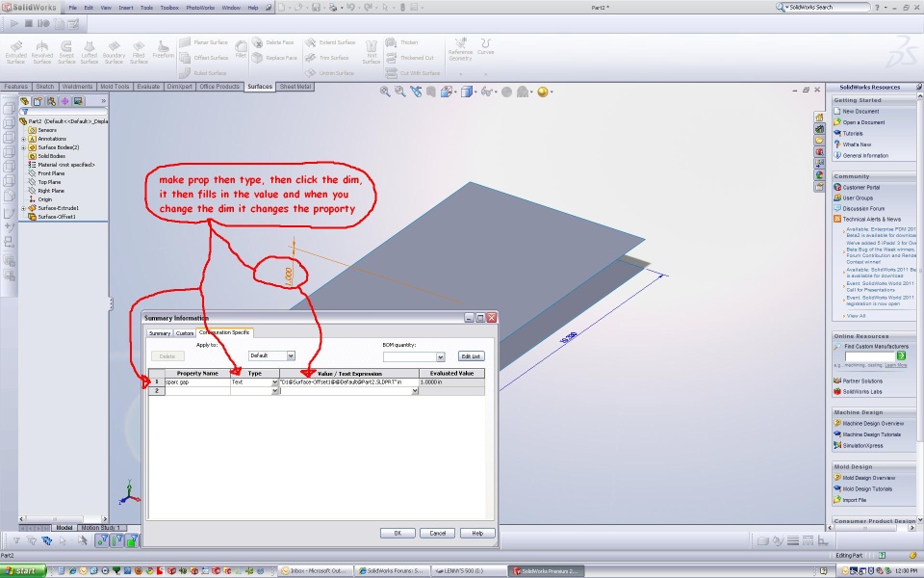Open the ConfigurationManager tab icon
The width and height of the screenshot is (924, 578).
coord(52,101)
